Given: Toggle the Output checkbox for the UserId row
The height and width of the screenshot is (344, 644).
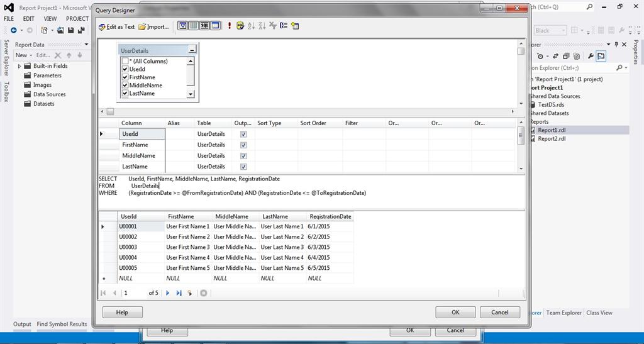Looking at the screenshot, I should pos(243,134).
